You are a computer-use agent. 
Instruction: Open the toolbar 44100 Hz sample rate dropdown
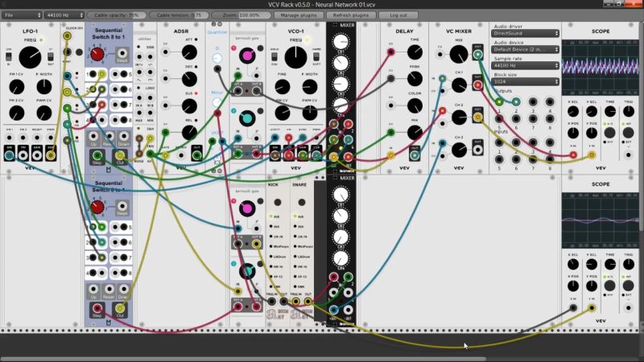[64, 15]
